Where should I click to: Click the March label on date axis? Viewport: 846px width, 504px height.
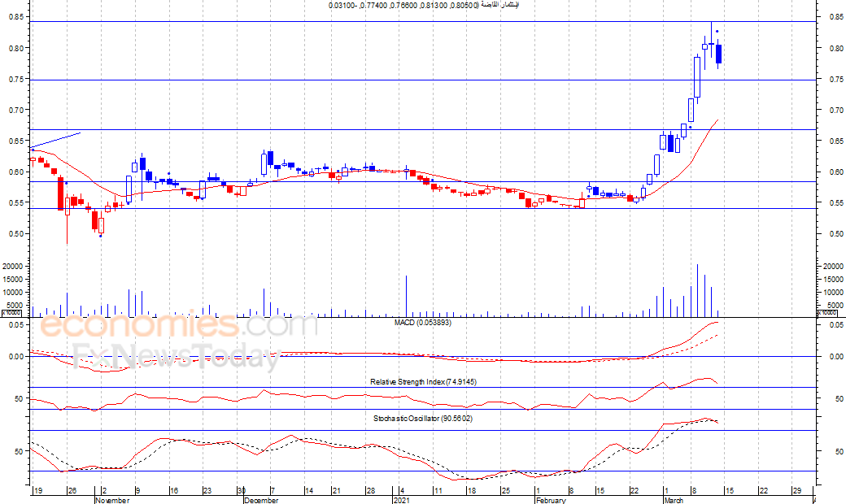coord(673,501)
